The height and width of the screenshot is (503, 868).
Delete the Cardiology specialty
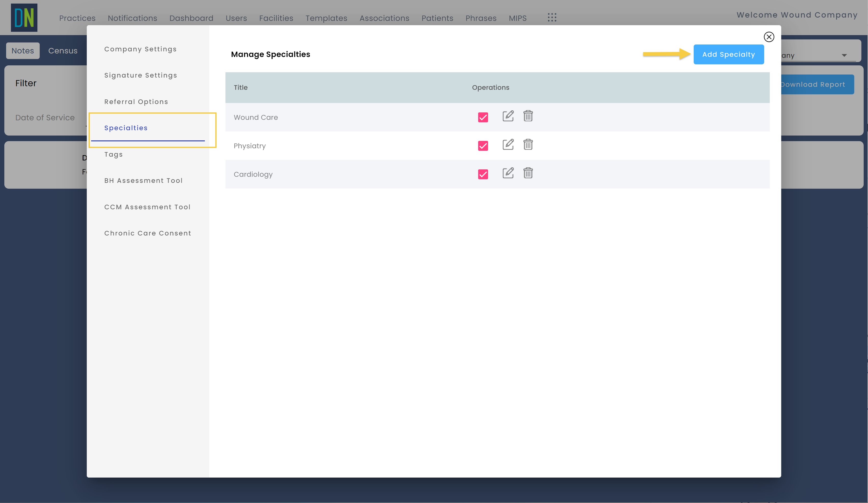[528, 173]
